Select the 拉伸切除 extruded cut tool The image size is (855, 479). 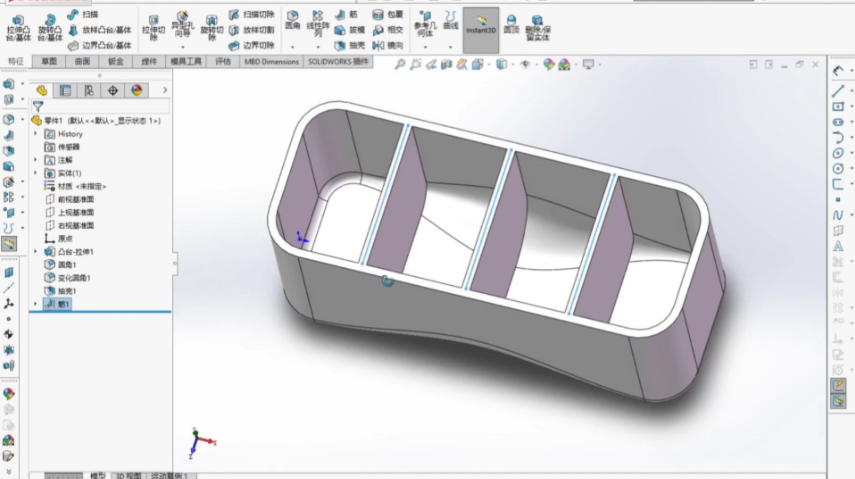coord(153,28)
